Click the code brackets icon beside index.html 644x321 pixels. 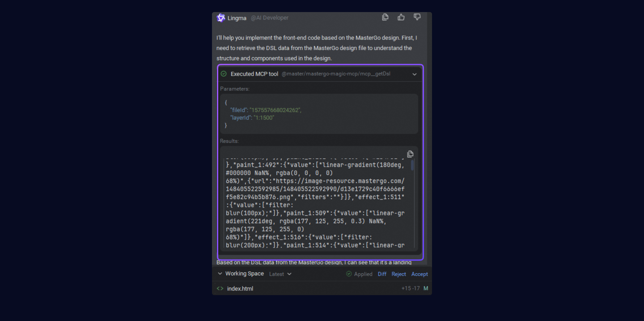(x=220, y=289)
